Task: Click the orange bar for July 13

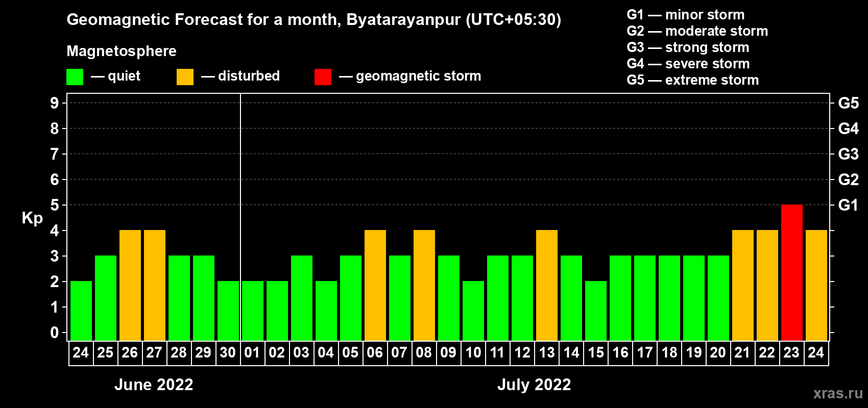Action: pyautogui.click(x=546, y=285)
